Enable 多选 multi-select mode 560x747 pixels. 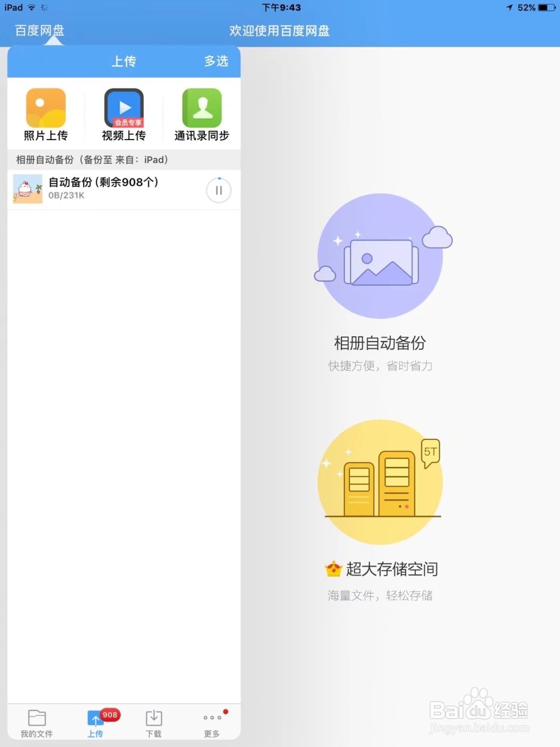tap(216, 62)
